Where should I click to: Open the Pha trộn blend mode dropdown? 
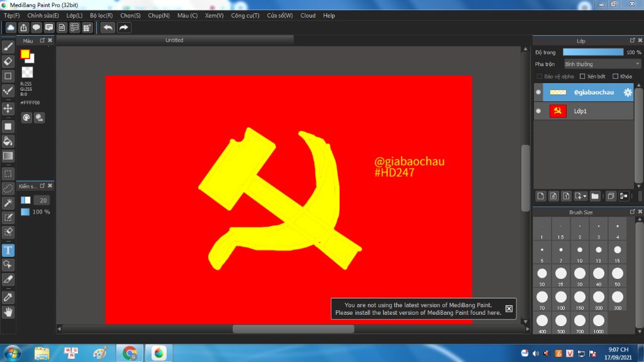[602, 64]
